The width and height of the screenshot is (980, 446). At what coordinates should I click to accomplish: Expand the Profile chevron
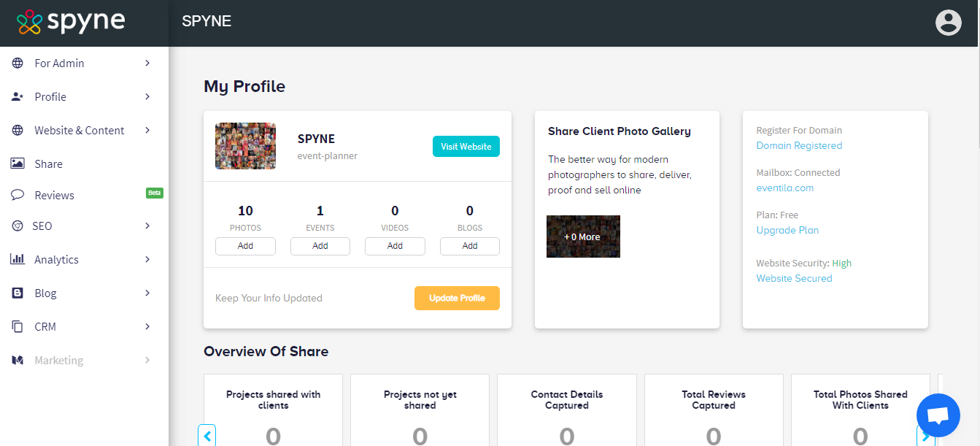click(x=147, y=97)
